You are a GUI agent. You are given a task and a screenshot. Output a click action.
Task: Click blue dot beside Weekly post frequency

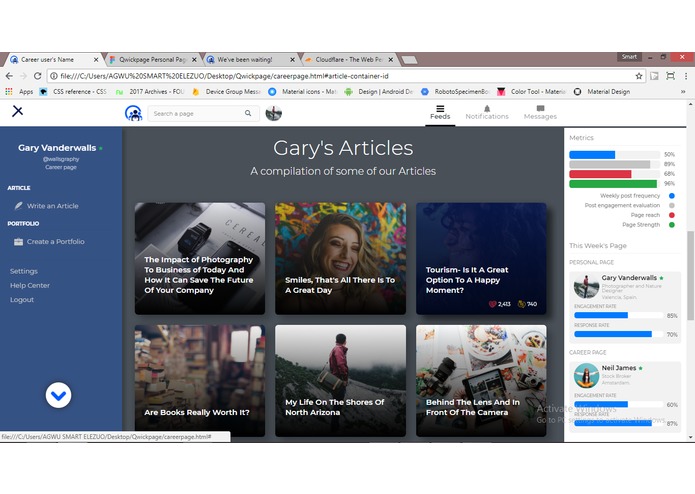[x=672, y=195]
